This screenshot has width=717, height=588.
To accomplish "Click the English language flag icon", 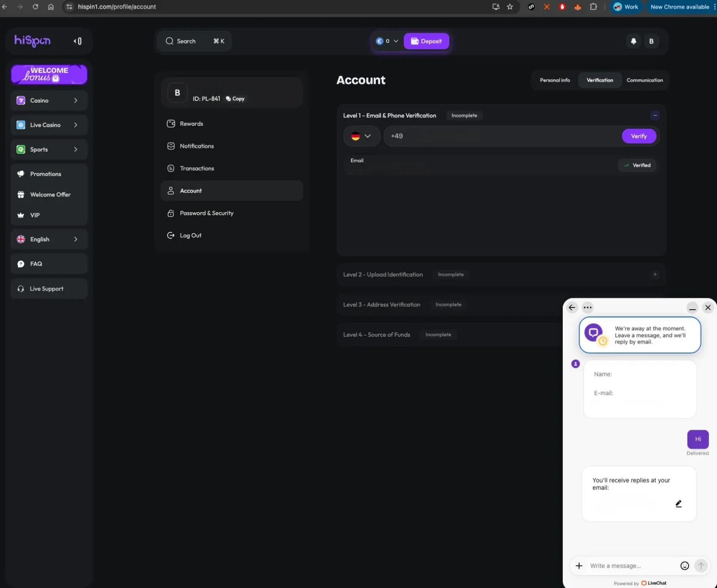I will point(21,239).
